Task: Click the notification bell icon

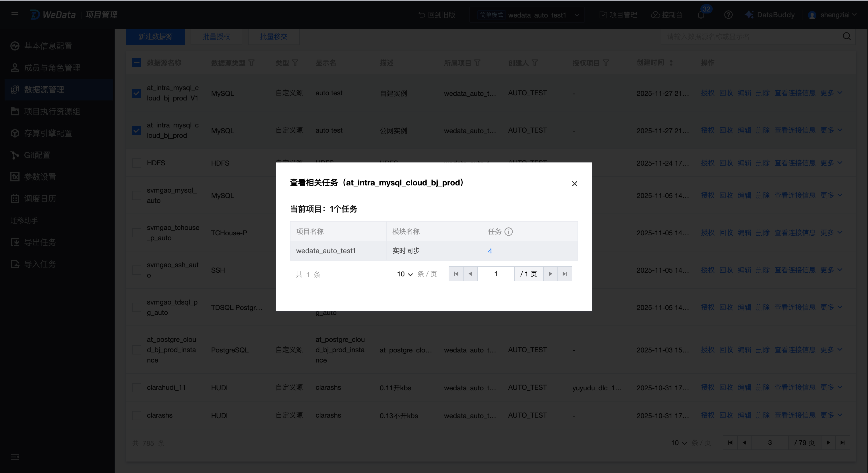Action: (x=701, y=15)
